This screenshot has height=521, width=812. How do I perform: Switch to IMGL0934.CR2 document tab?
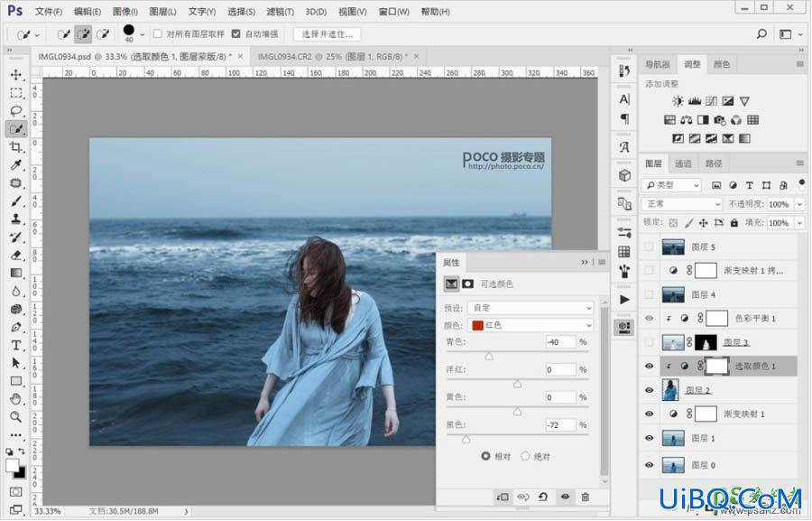tap(332, 57)
